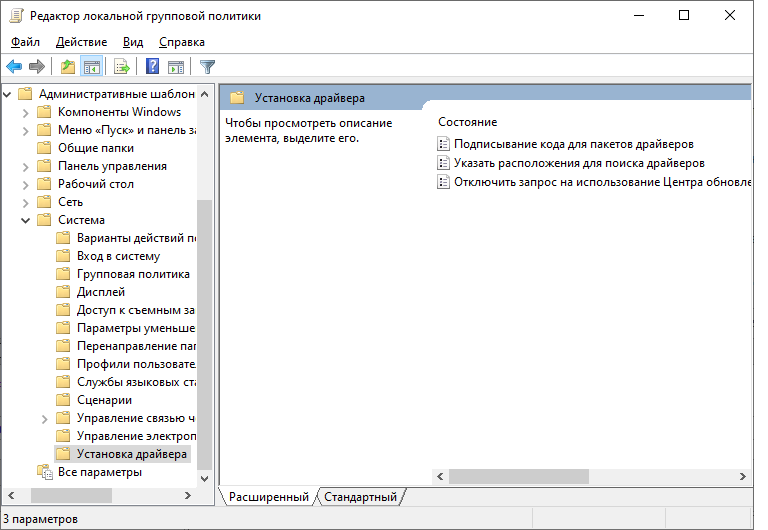Screen dimensions: 768x530
Task: Select the Параметры уменьше folder
Action: pos(136,328)
